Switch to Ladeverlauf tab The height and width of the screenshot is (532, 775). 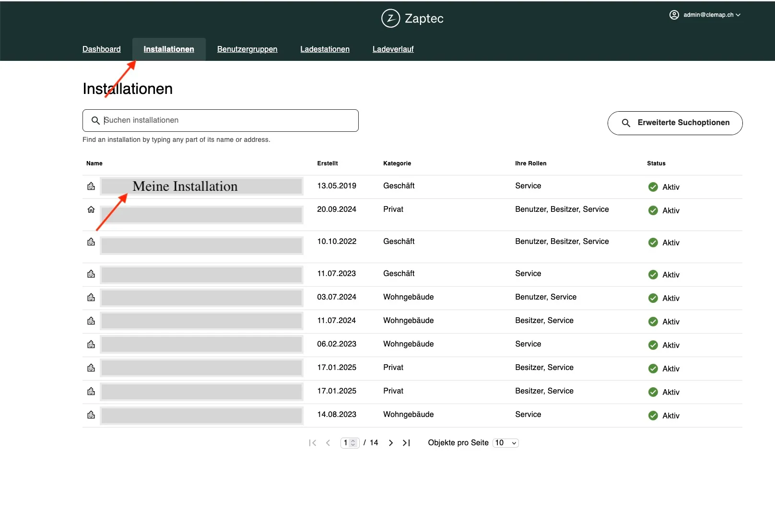[393, 49]
